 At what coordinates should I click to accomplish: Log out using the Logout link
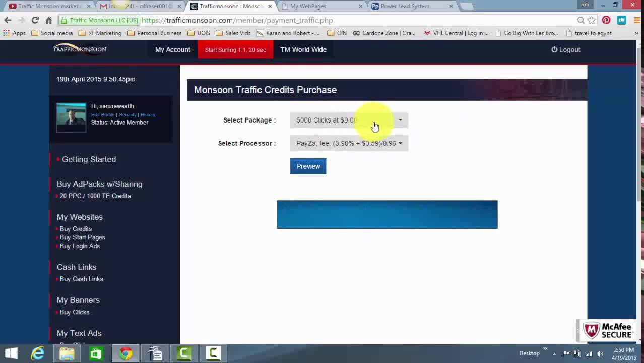coord(566,50)
